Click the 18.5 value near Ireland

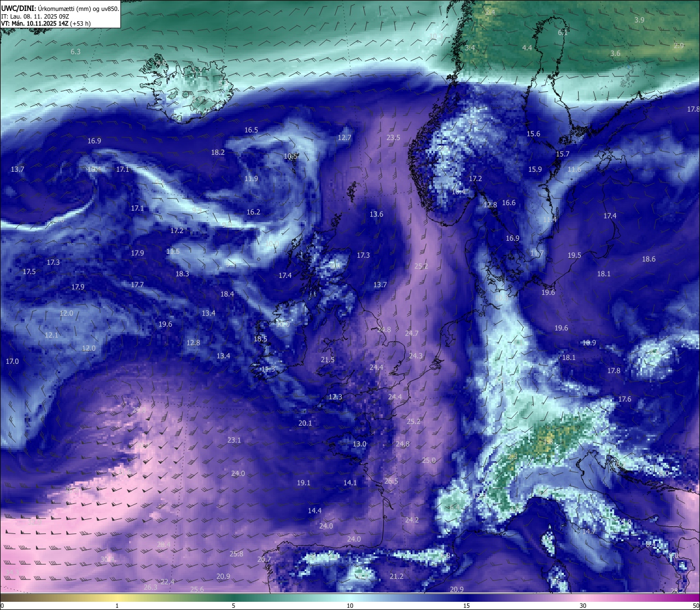pos(260,339)
